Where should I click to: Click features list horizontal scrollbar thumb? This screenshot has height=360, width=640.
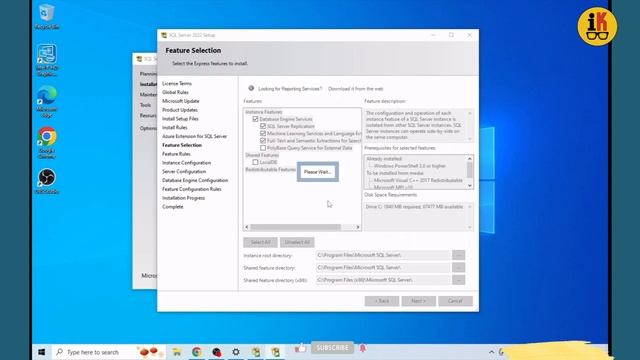coord(296,227)
